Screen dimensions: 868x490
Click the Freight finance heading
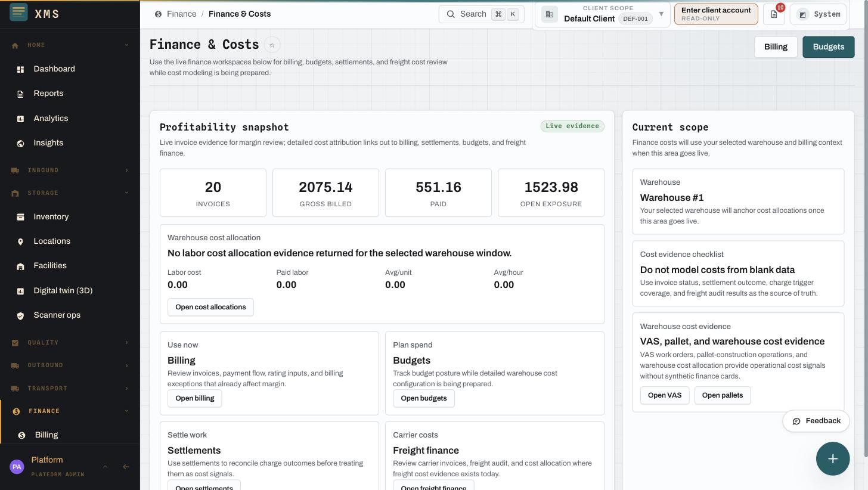(x=426, y=451)
